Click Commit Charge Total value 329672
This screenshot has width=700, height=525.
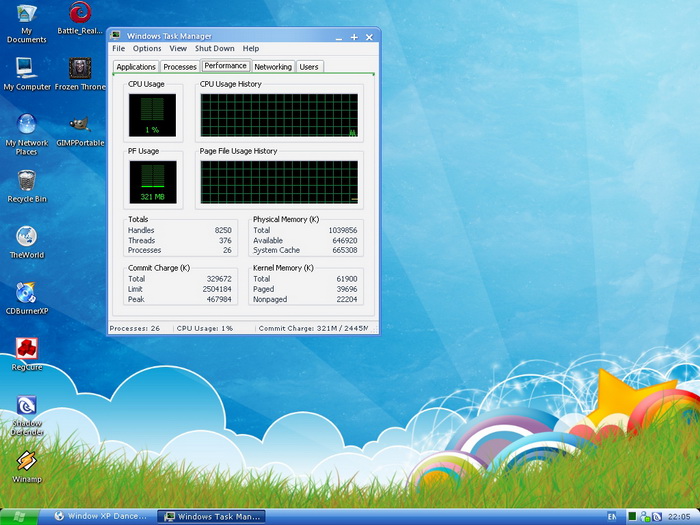[x=219, y=279]
